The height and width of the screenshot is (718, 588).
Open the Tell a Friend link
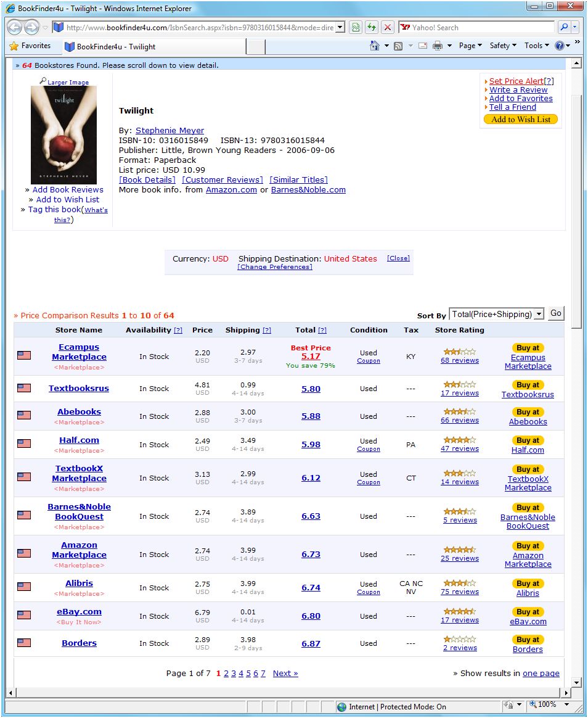[x=513, y=107]
